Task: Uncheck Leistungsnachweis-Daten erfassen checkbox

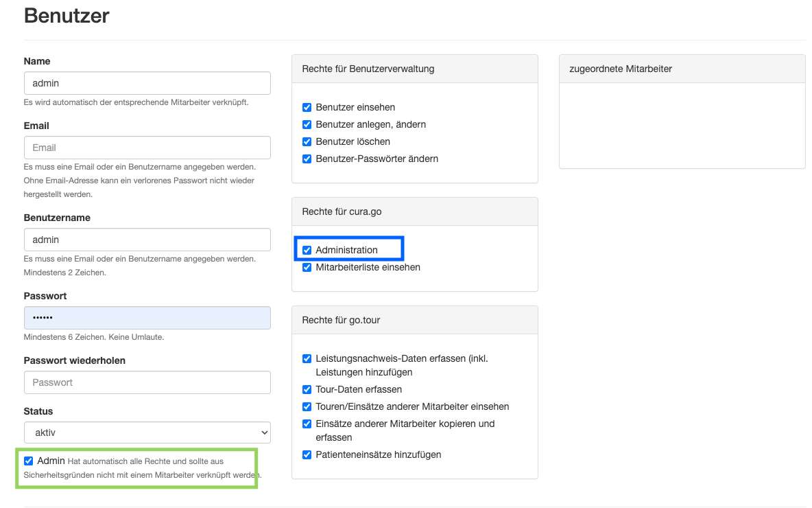Action: click(307, 358)
